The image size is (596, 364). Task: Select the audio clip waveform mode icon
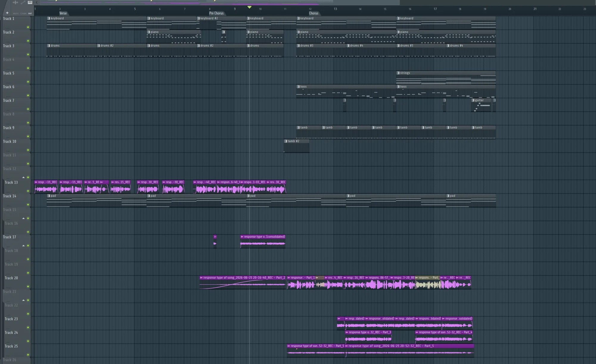point(15,2)
